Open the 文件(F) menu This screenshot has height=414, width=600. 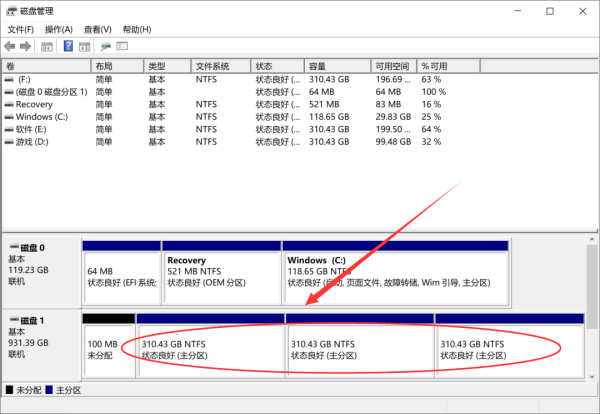21,30
